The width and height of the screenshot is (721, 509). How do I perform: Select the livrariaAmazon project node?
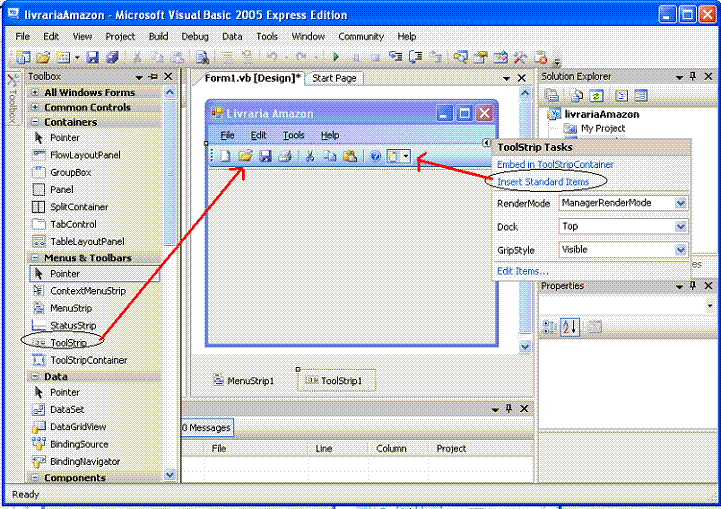coord(594,114)
